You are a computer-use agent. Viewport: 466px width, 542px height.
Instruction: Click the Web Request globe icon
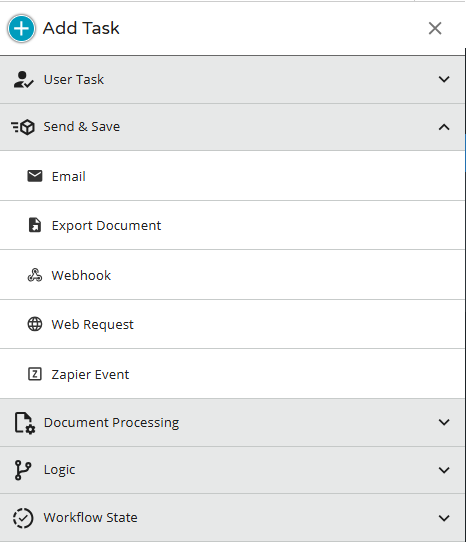coord(35,324)
